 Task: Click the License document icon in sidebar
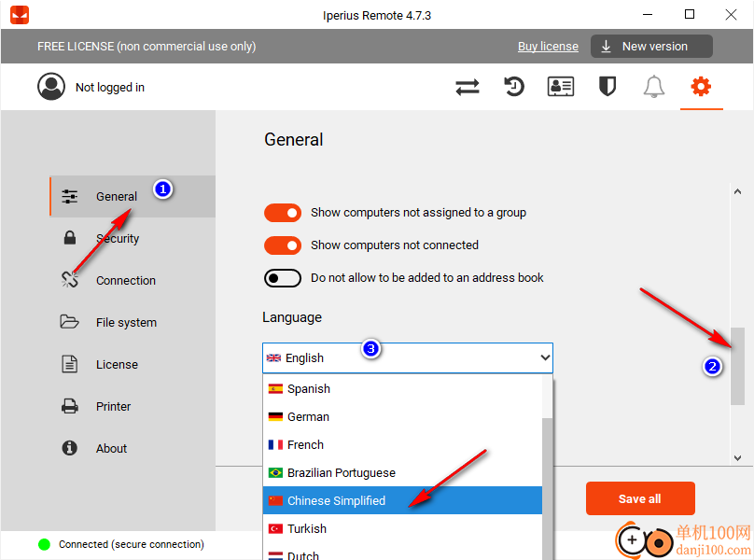point(70,364)
